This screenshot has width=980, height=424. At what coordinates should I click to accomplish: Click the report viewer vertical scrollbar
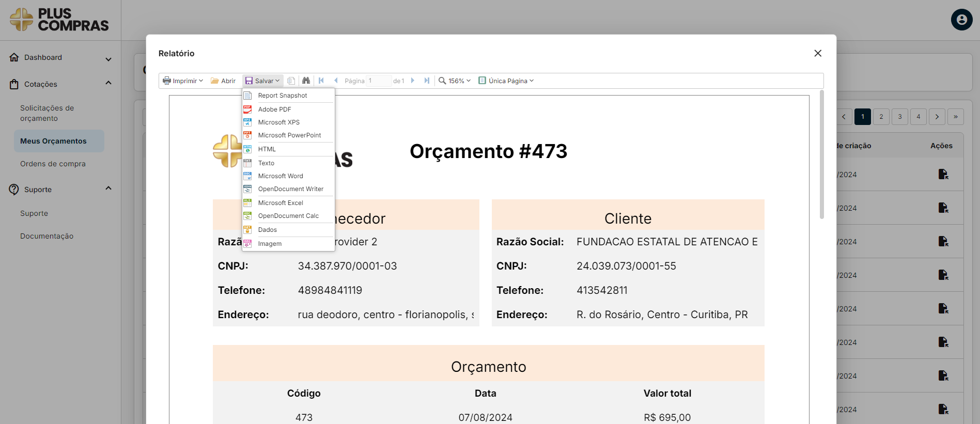(821, 155)
